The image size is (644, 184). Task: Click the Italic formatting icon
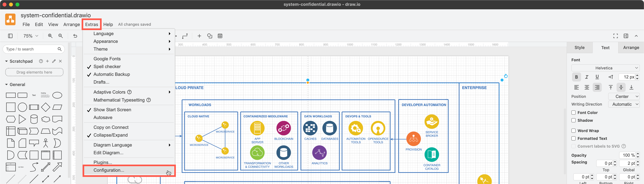tap(587, 77)
